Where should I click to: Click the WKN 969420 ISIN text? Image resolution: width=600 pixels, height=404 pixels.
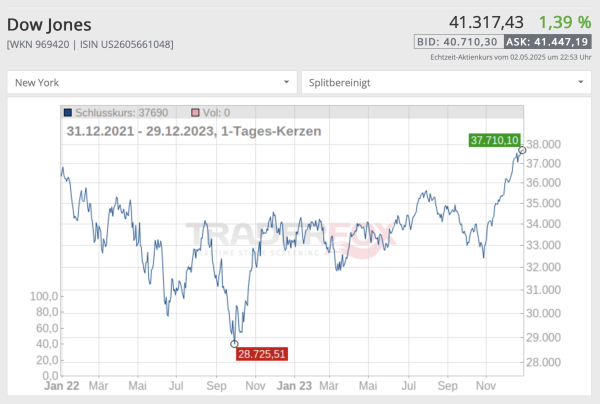90,44
